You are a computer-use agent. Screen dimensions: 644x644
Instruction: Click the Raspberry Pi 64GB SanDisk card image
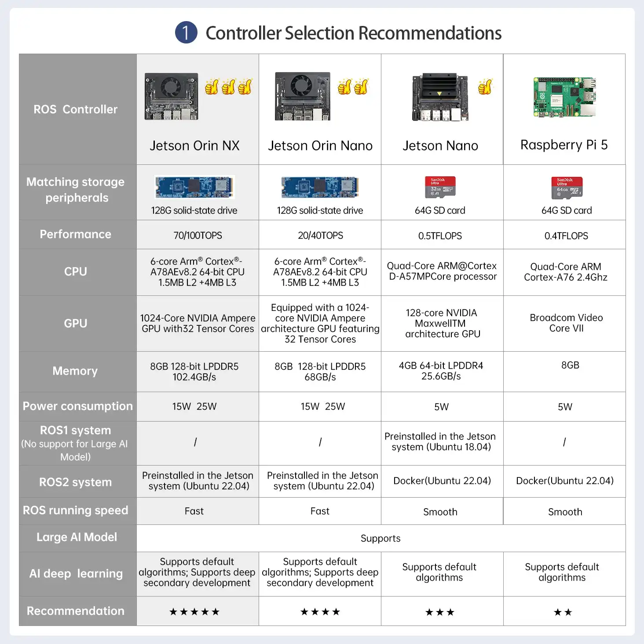pyautogui.click(x=567, y=188)
